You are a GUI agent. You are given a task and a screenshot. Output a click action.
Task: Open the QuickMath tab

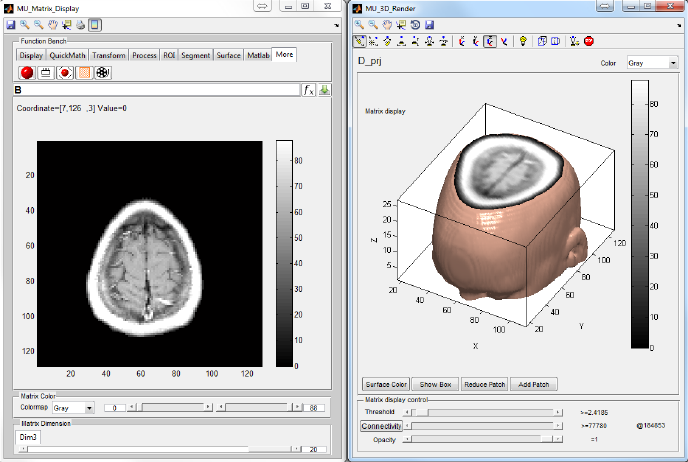(67, 55)
